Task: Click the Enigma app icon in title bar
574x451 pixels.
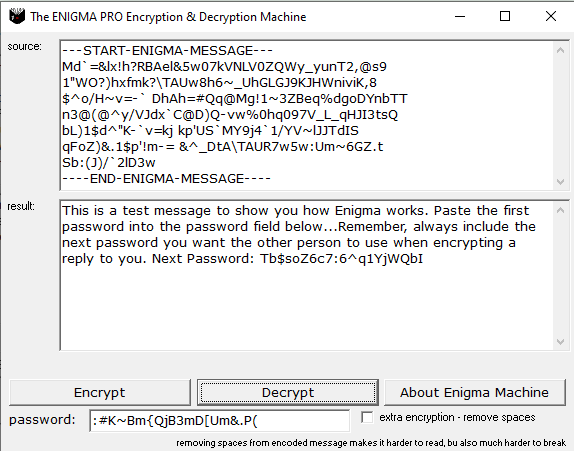Action: [x=17, y=16]
